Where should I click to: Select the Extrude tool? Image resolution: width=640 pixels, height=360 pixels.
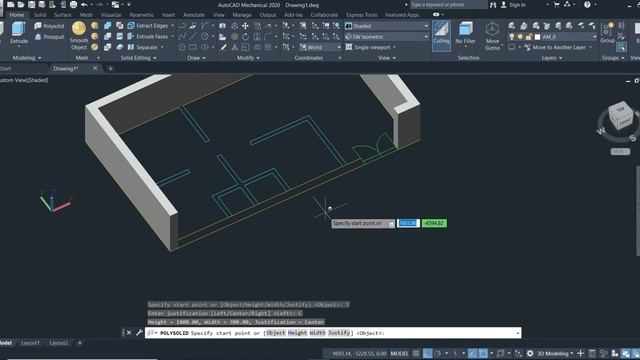[x=19, y=33]
